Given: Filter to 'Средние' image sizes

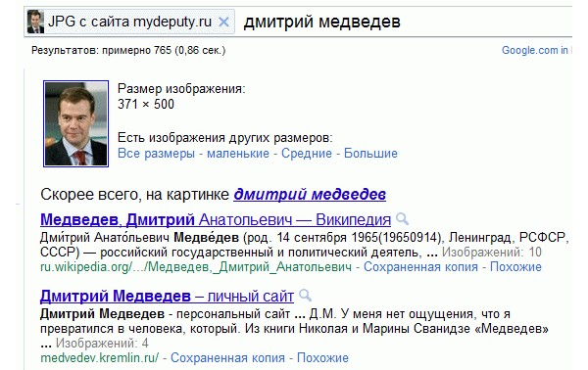Looking at the screenshot, I should click(x=307, y=153).
